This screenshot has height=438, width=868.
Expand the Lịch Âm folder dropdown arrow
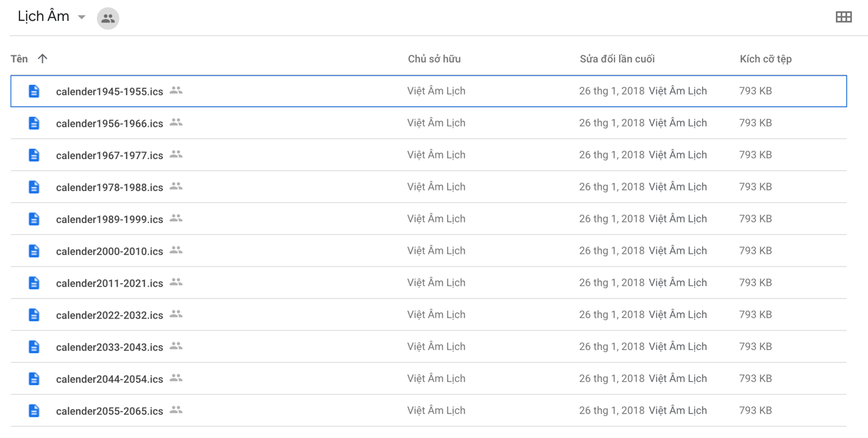coord(82,18)
